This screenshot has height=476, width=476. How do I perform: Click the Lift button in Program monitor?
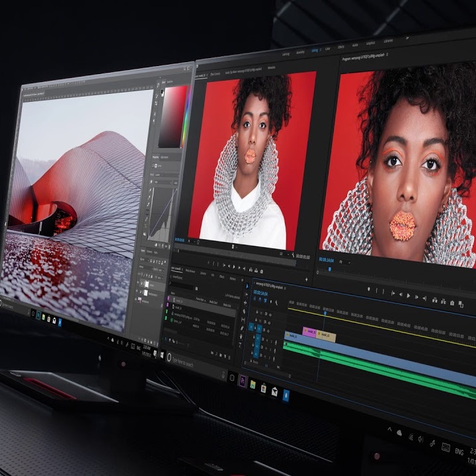point(435,300)
